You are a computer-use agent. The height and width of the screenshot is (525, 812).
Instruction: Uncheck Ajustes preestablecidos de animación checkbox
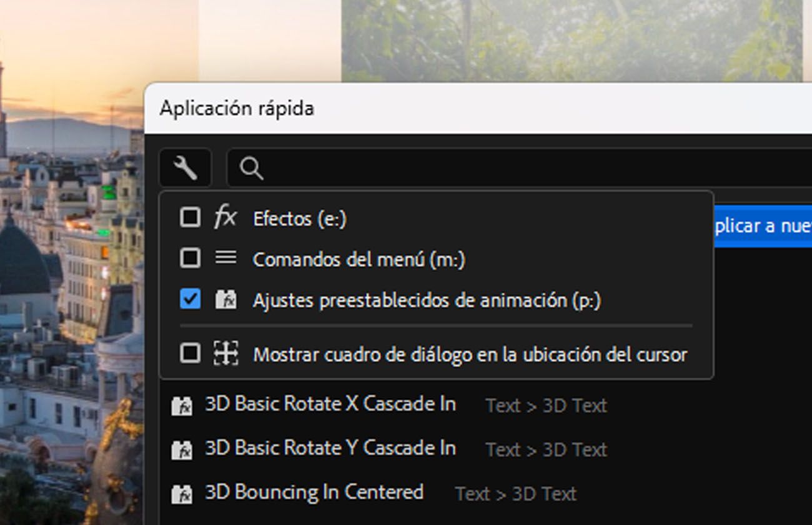190,300
